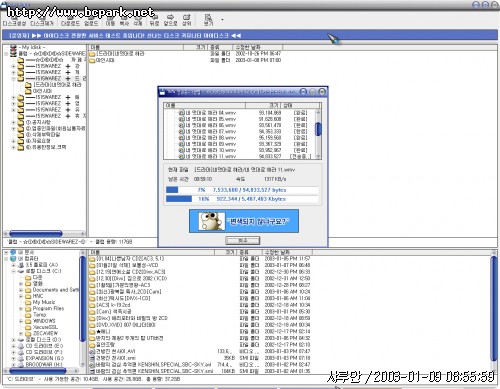
Task: Expand the BROODWAR (H:) drive node
Action: (14, 364)
